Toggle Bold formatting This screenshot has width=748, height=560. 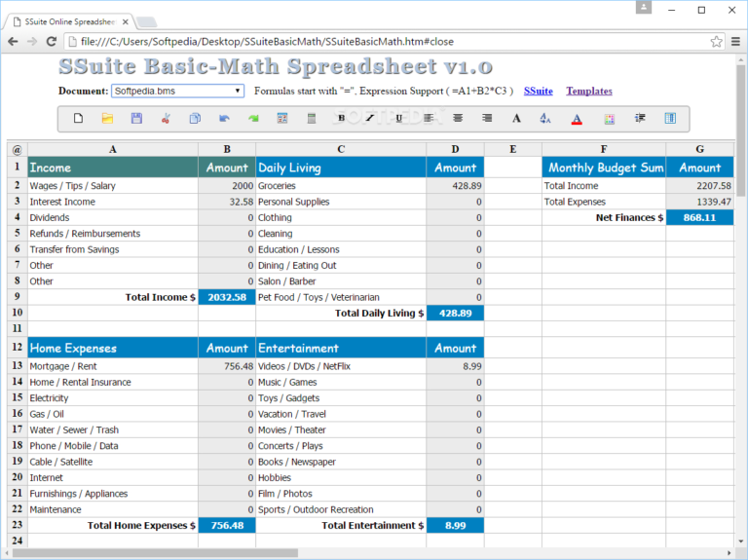point(341,118)
